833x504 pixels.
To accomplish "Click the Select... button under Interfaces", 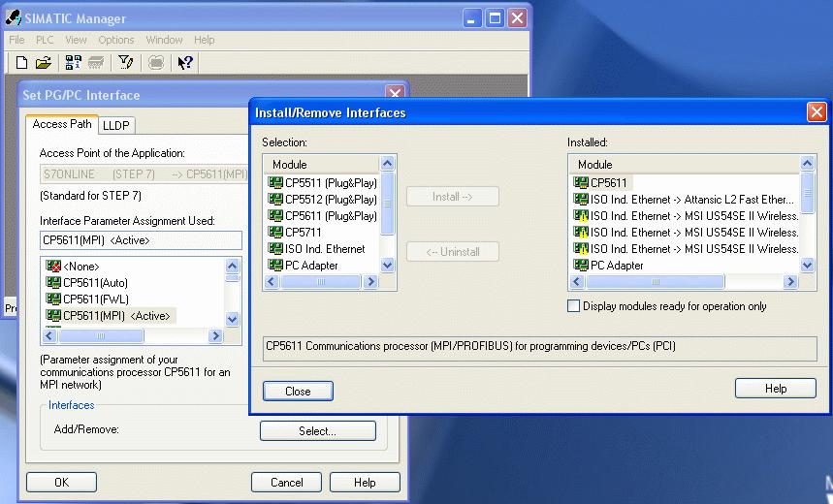I will click(318, 430).
